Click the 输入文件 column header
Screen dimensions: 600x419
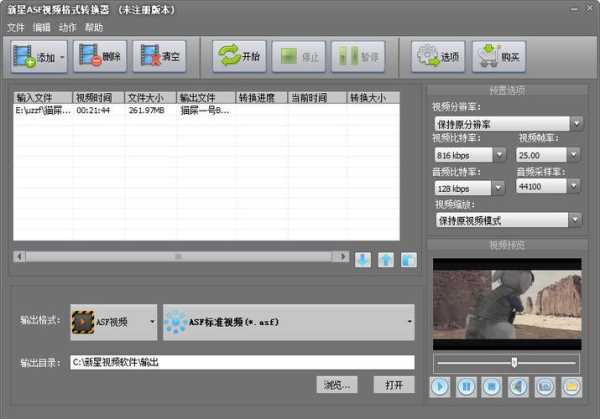43,98
